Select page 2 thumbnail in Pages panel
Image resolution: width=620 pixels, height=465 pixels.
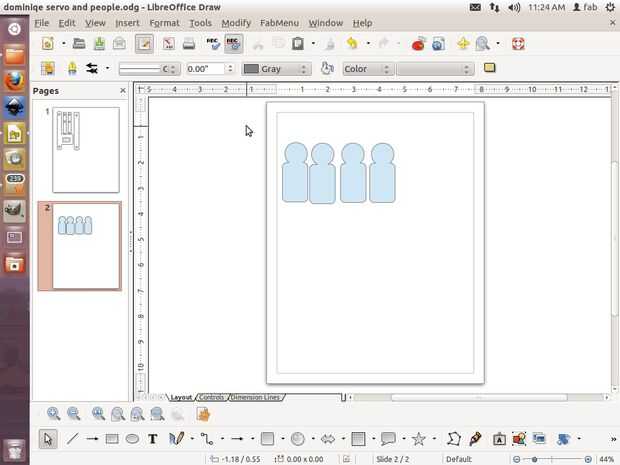pyautogui.click(x=86, y=246)
